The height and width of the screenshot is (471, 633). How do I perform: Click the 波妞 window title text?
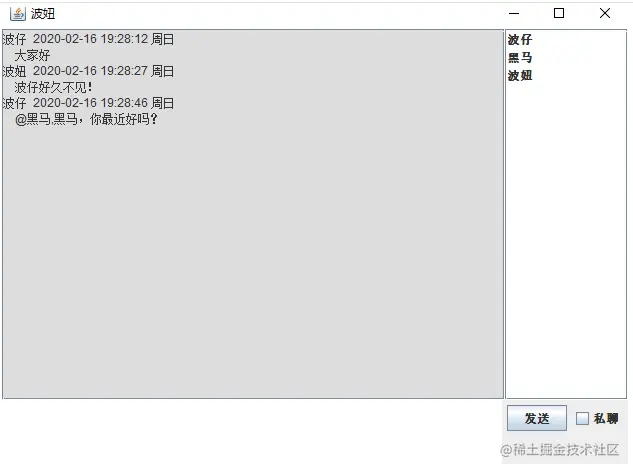click(43, 14)
